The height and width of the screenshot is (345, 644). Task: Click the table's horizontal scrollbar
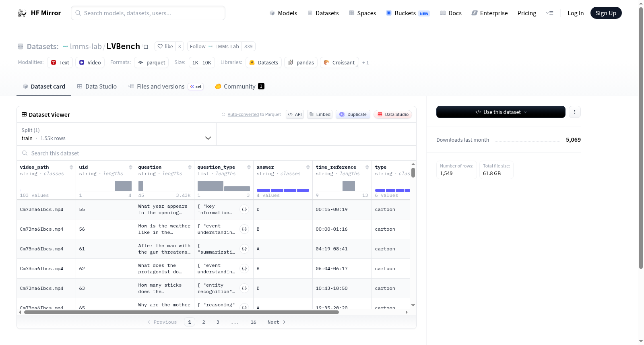click(182, 312)
